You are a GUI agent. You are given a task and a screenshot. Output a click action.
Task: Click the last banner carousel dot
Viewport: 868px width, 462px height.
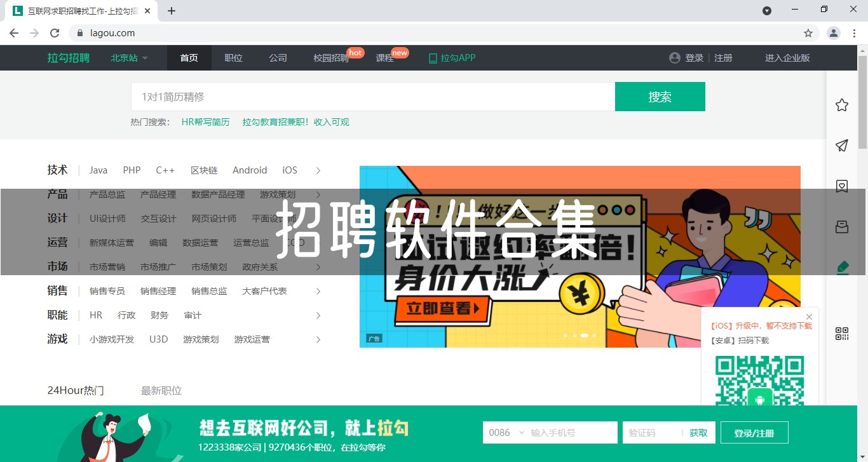[x=594, y=335]
